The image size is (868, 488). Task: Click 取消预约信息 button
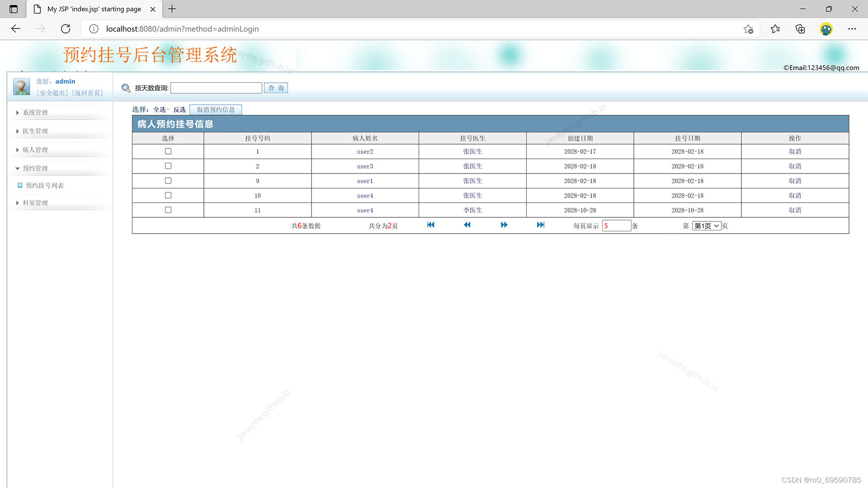tap(216, 109)
